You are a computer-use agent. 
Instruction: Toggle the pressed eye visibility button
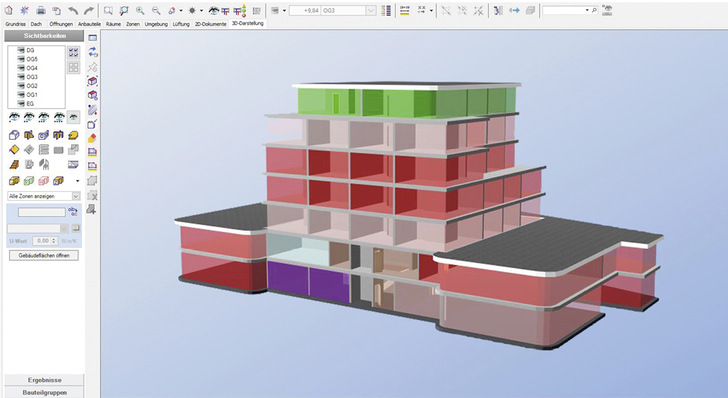tap(73, 117)
